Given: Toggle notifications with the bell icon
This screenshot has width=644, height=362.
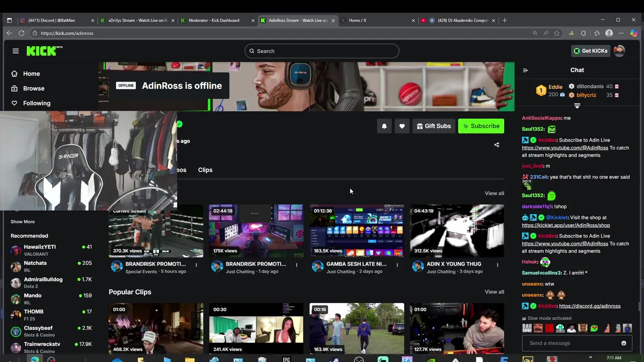Looking at the screenshot, I should coord(384,126).
